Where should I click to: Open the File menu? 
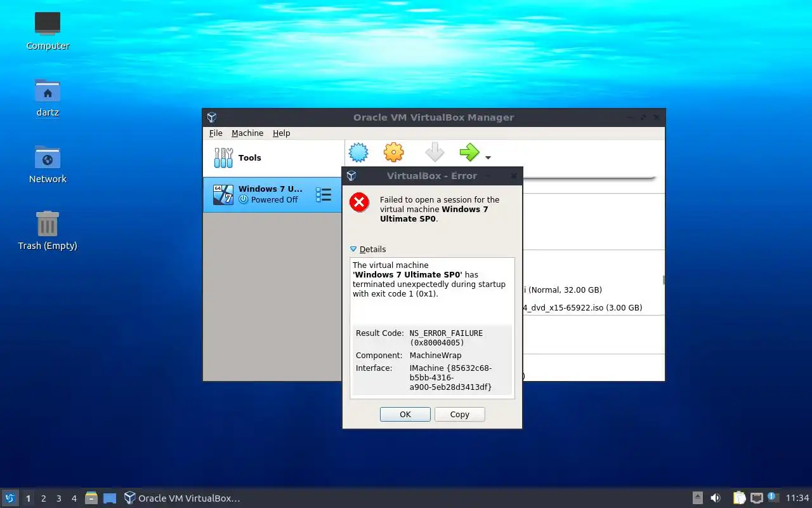(x=216, y=133)
